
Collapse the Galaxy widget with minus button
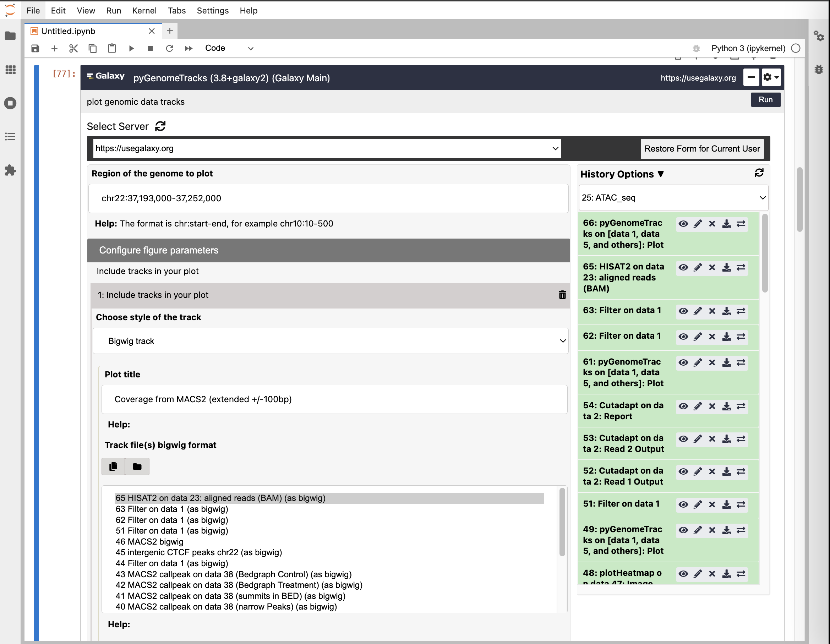pyautogui.click(x=751, y=77)
